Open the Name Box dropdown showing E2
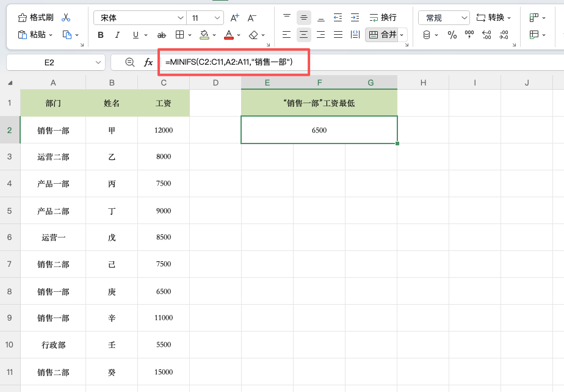564x392 pixels. click(x=98, y=62)
